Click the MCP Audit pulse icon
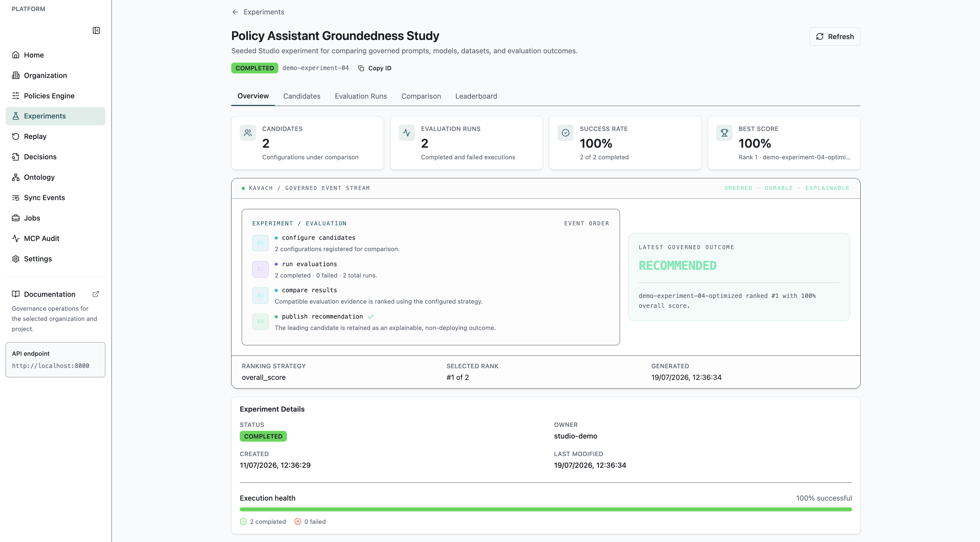Image resolution: width=980 pixels, height=542 pixels. [16, 238]
